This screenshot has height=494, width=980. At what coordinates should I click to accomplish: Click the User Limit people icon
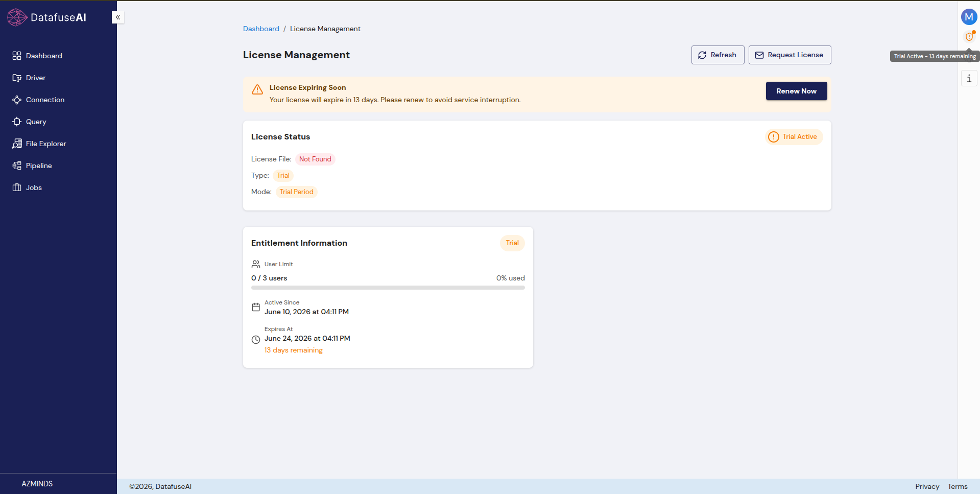pos(256,264)
